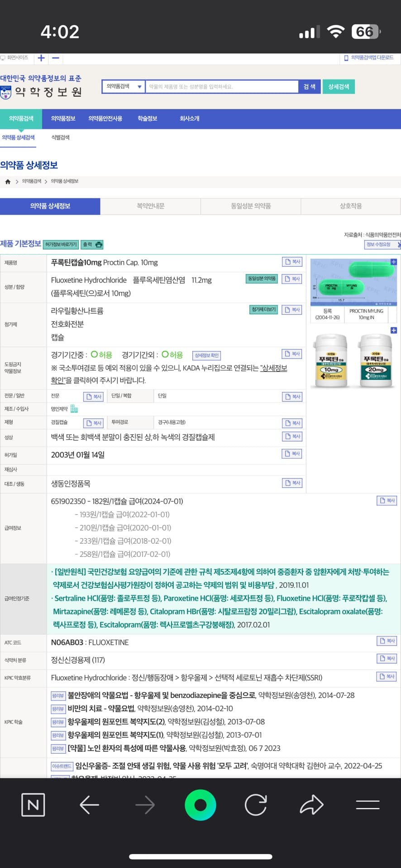Copy the 도핑금지 약물정보 row
401x868 pixels.
[292, 354]
